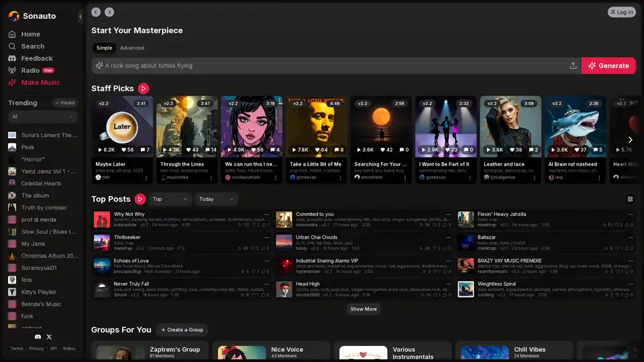Switch to Advanced prompt mode
The image size is (644, 362).
(x=132, y=48)
